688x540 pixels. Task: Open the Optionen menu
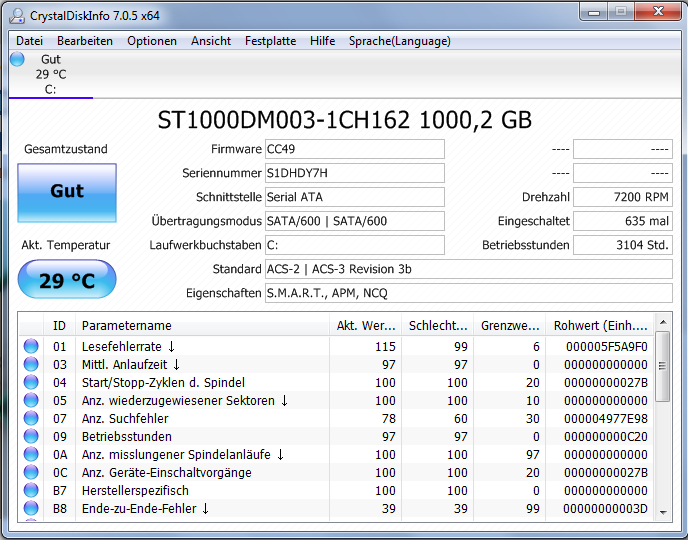pos(152,41)
